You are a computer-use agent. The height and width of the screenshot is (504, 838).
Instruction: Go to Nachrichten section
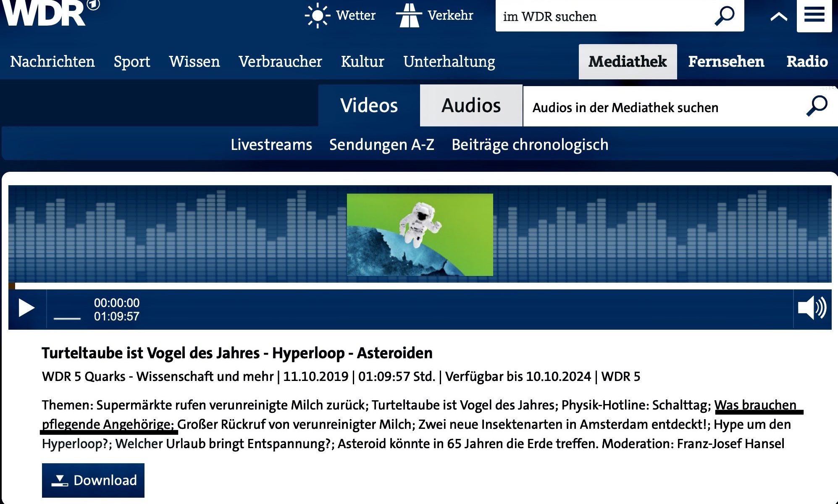pos(53,61)
